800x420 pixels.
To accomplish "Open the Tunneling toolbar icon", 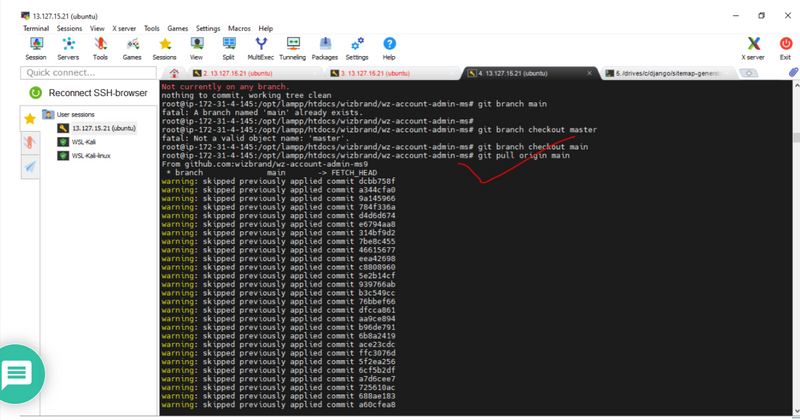I will (293, 48).
